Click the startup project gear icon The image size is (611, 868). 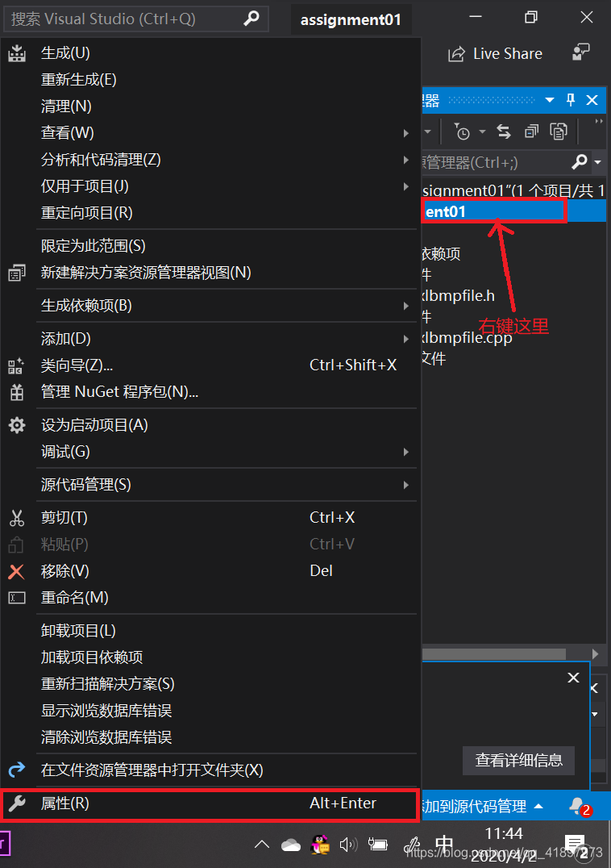[17, 425]
